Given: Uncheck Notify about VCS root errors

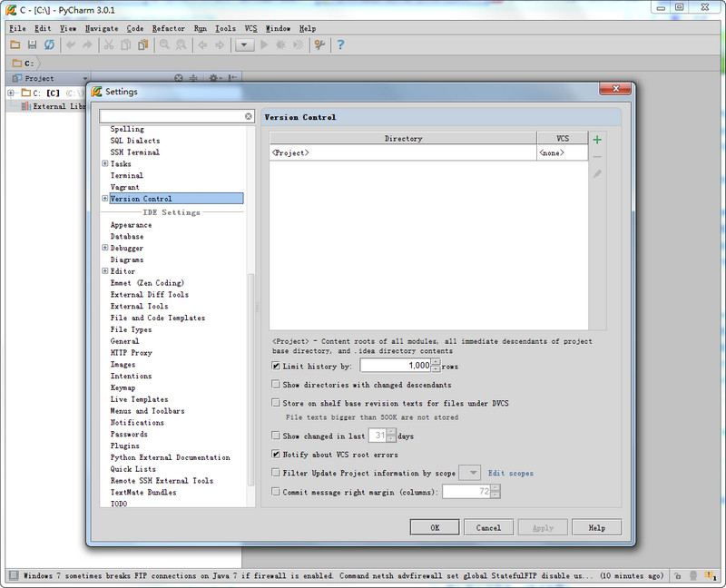Looking at the screenshot, I should 276,455.
